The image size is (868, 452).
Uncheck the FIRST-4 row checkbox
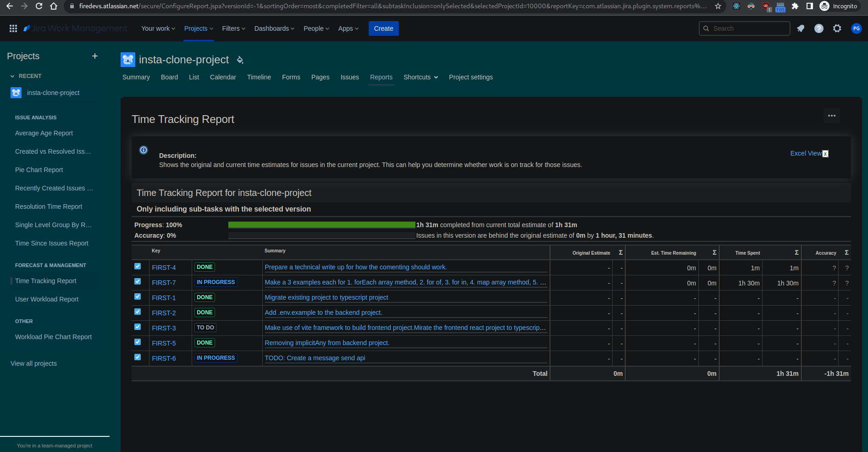[x=138, y=266]
